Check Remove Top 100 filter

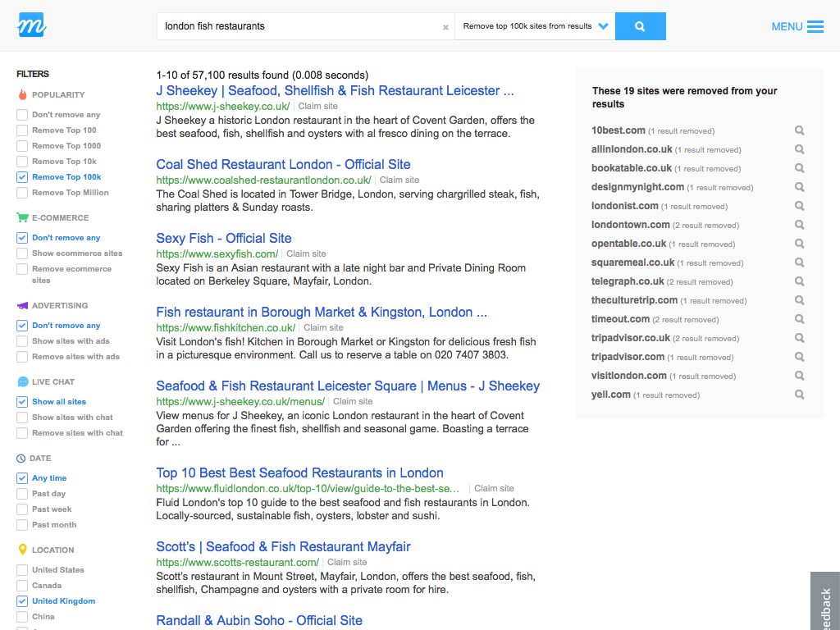click(x=22, y=130)
